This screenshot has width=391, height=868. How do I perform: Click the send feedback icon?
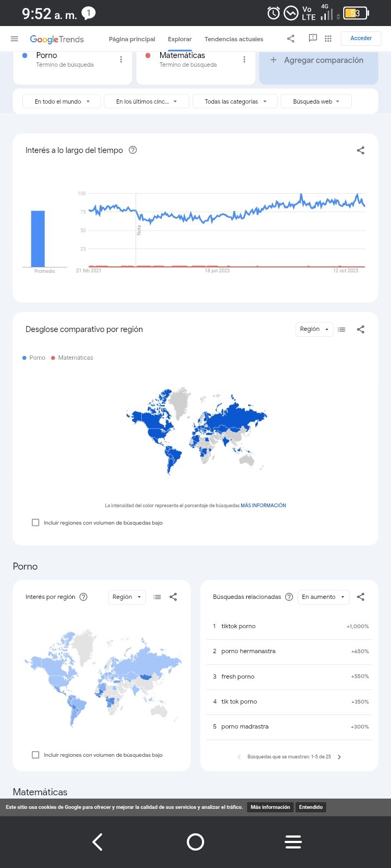point(313,38)
